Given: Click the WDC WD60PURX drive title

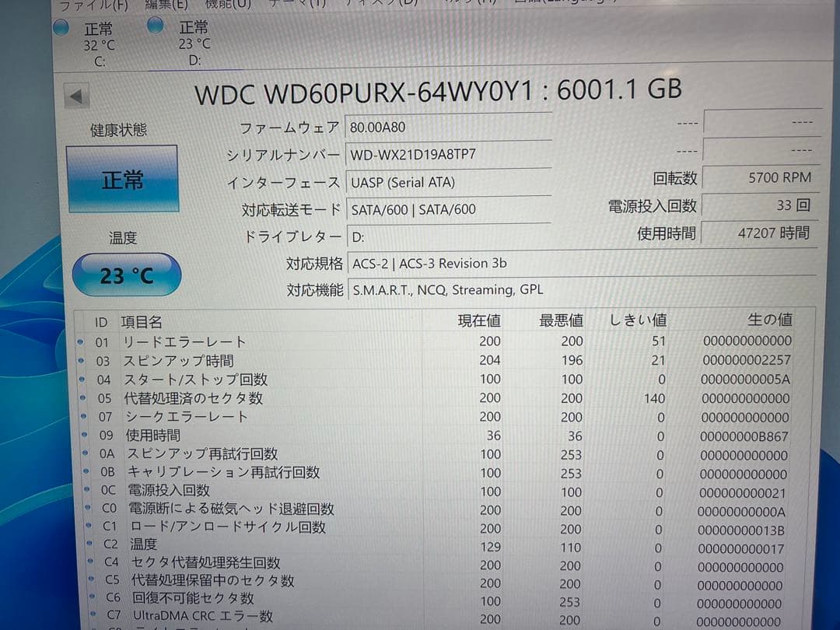Looking at the screenshot, I should (440, 90).
